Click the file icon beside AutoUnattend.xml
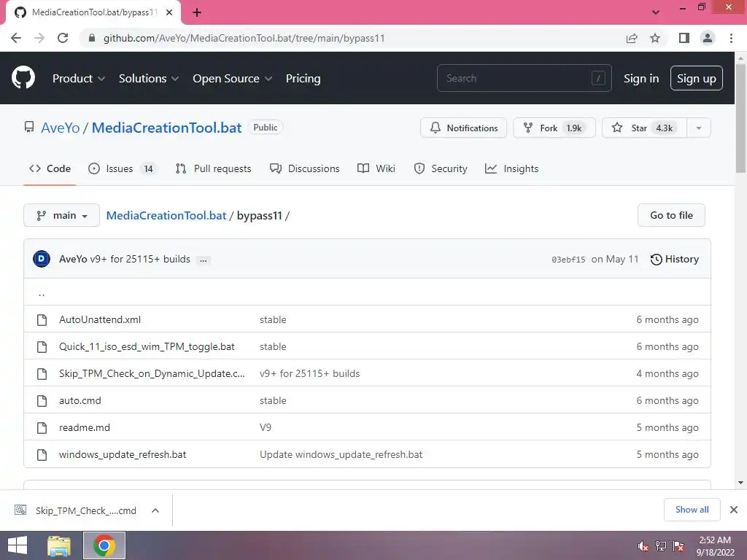 [x=42, y=319]
